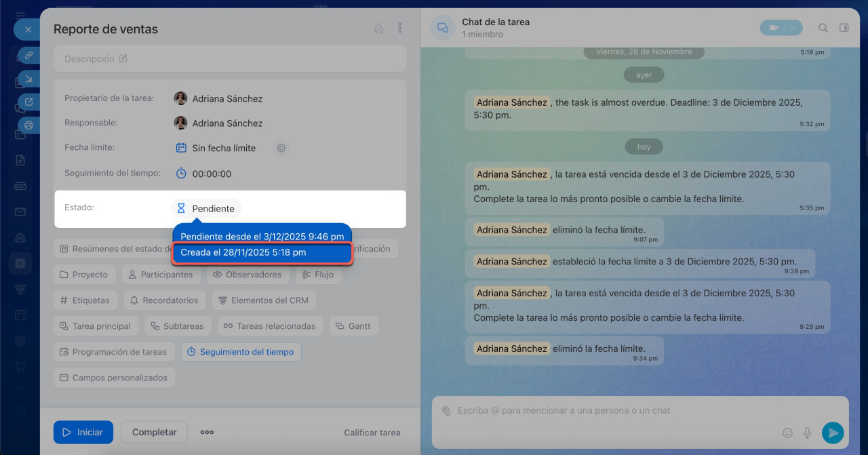Open the emoji picker in chat

(x=787, y=433)
